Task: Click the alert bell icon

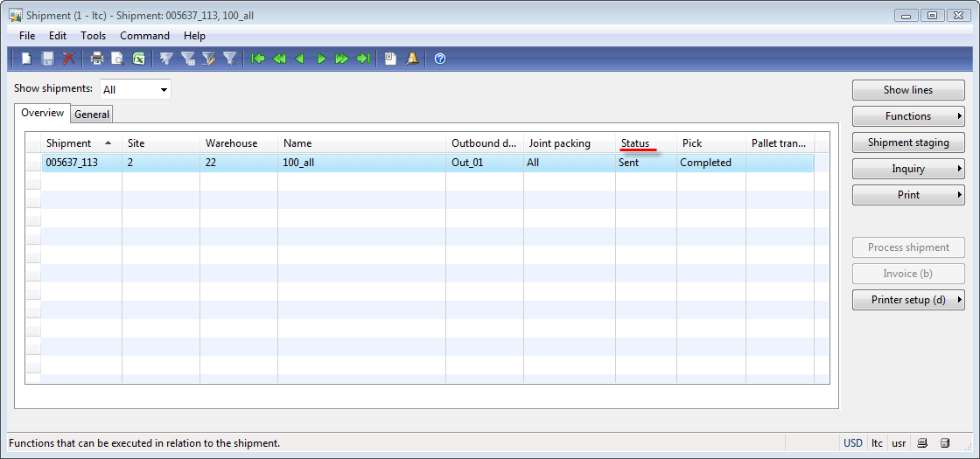Action: [412, 59]
